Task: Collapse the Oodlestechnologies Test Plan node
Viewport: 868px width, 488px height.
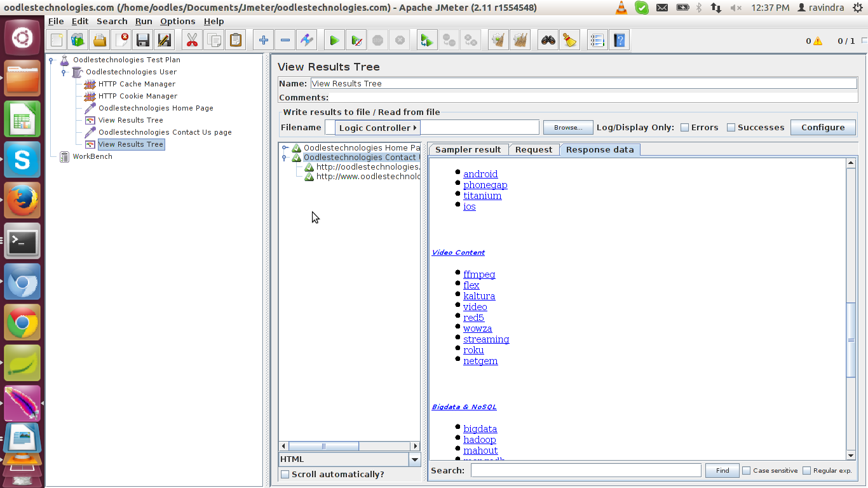Action: click(x=51, y=60)
